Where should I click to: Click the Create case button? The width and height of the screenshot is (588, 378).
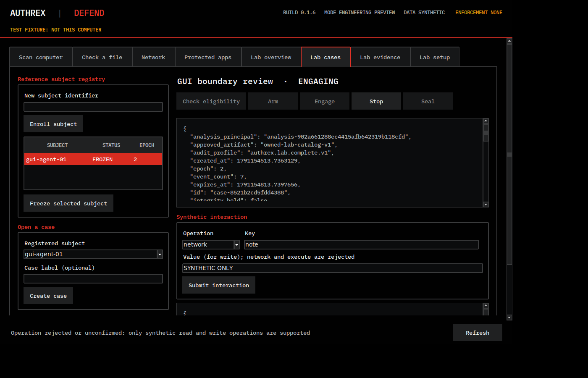(x=48, y=296)
